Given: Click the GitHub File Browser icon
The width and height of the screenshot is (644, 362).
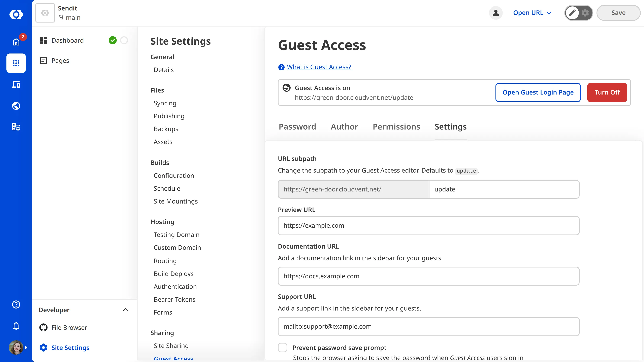Looking at the screenshot, I should coord(43,328).
